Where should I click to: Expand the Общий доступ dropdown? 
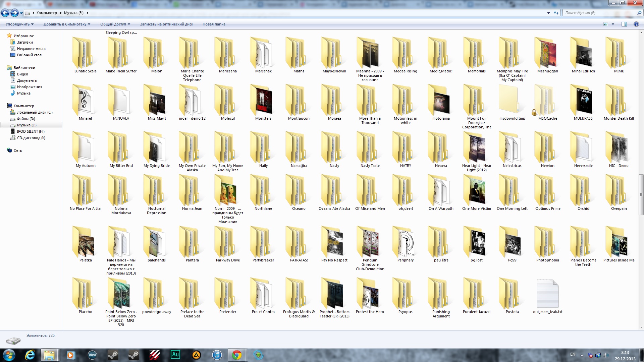pos(115,24)
